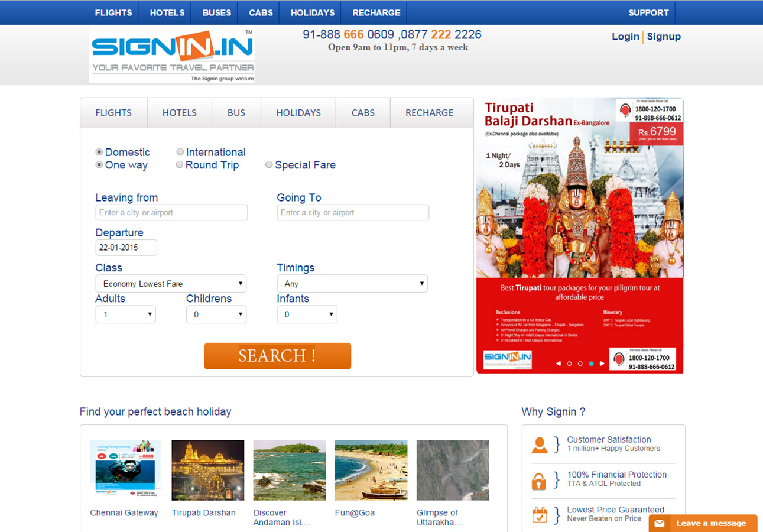Open HOLIDAYS in the top navigation bar
Viewport: 763px width, 532px height.
point(313,12)
